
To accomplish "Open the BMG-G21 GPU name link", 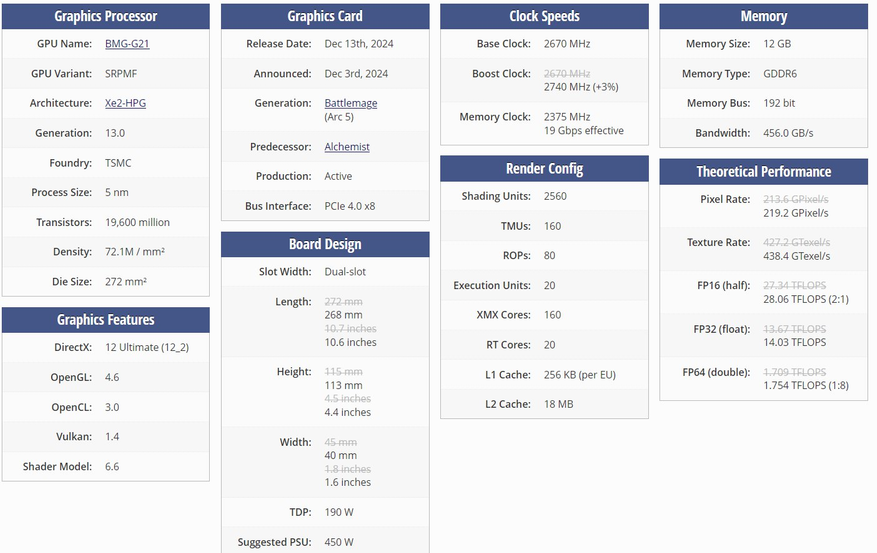I will tap(127, 44).
